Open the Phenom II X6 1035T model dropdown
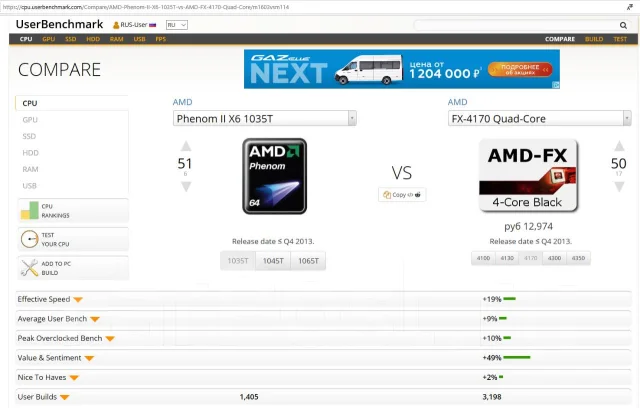Screen dimensions: 640x408 click(264, 118)
